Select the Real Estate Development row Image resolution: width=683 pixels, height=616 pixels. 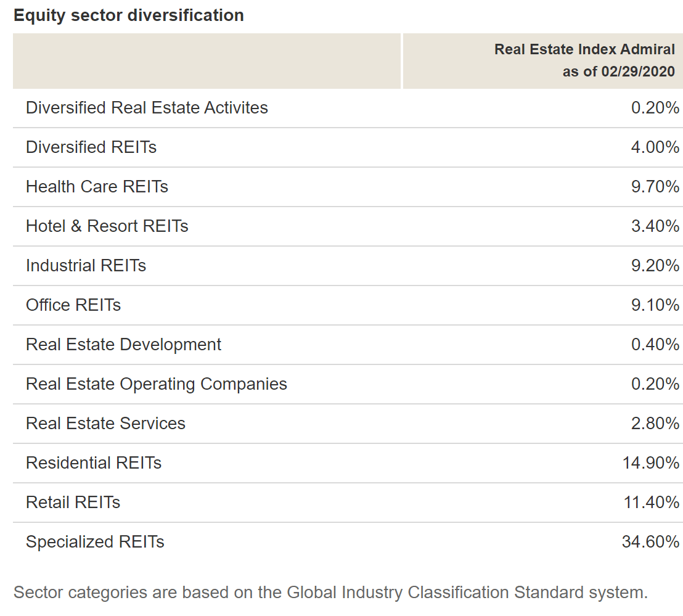[x=123, y=344]
